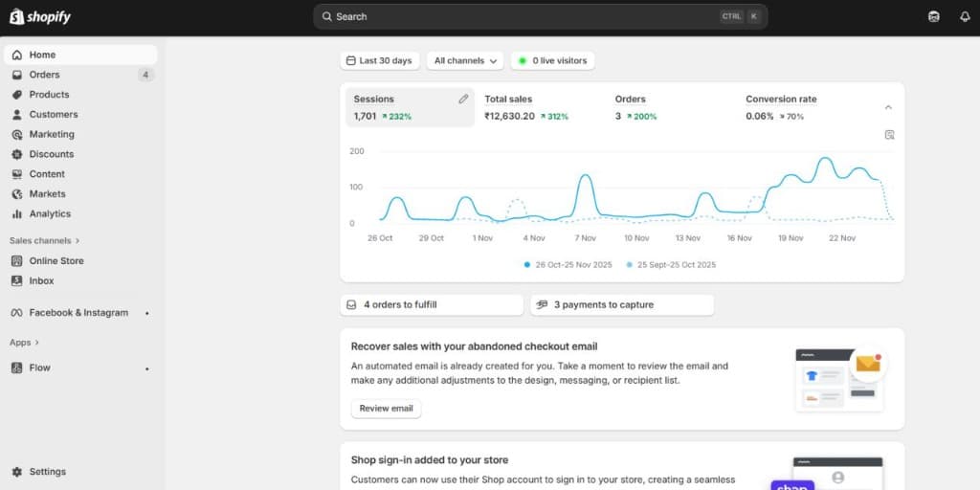
Task: Click the chart report view icon
Action: [890, 135]
